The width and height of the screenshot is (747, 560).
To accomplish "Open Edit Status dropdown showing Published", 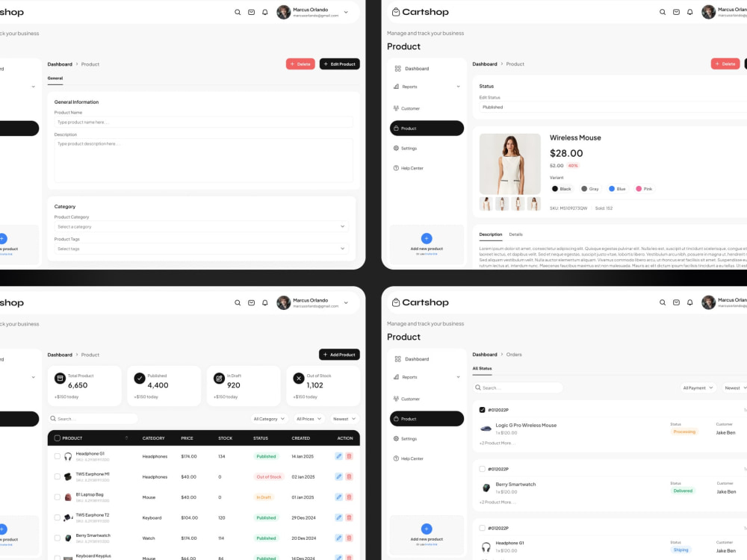I will click(x=613, y=107).
